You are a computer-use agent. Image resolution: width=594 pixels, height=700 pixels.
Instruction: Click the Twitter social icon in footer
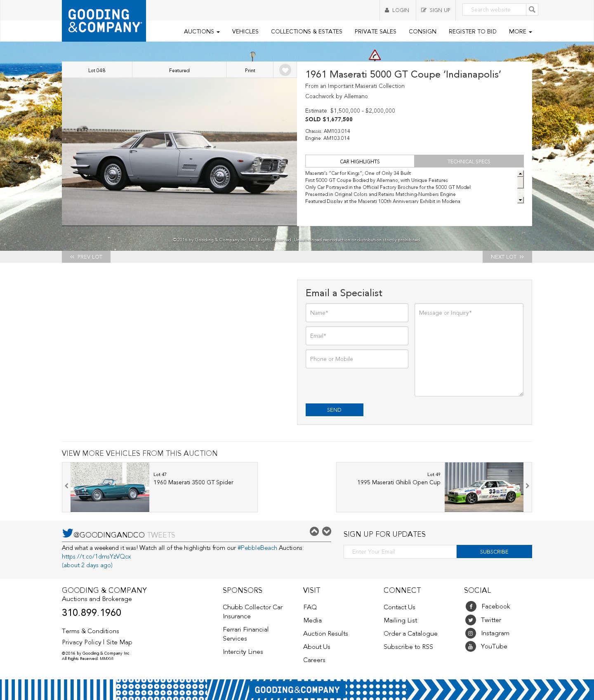tap(471, 620)
